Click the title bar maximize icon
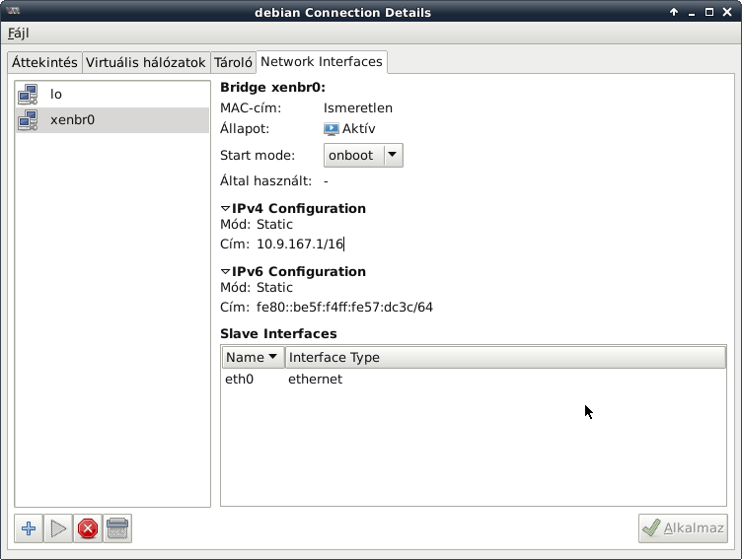742x560 pixels. point(709,13)
